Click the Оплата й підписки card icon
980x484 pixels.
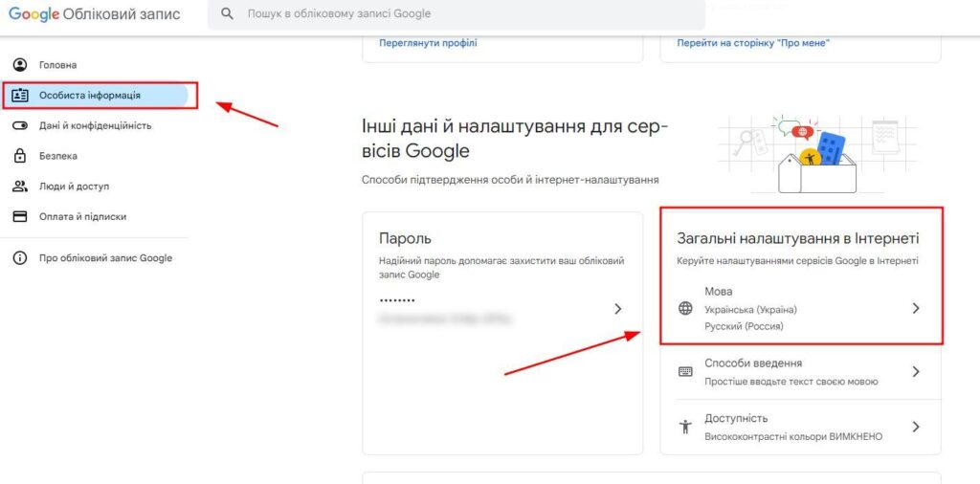[x=20, y=217]
